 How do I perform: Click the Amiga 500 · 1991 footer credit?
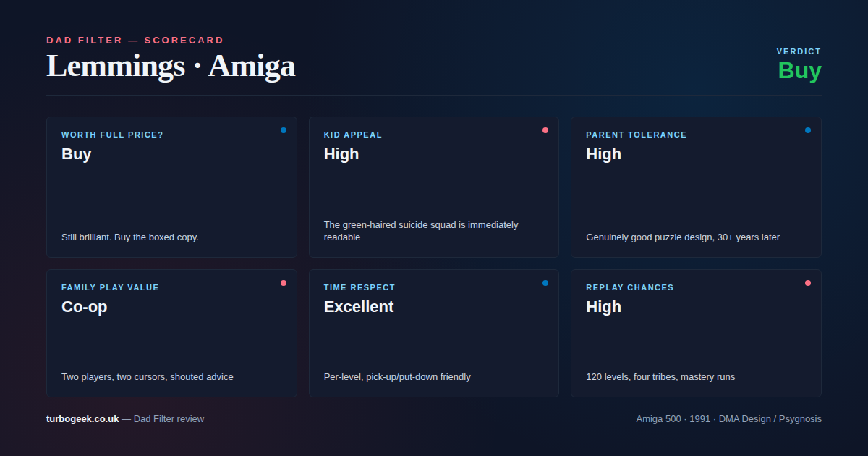(728, 418)
